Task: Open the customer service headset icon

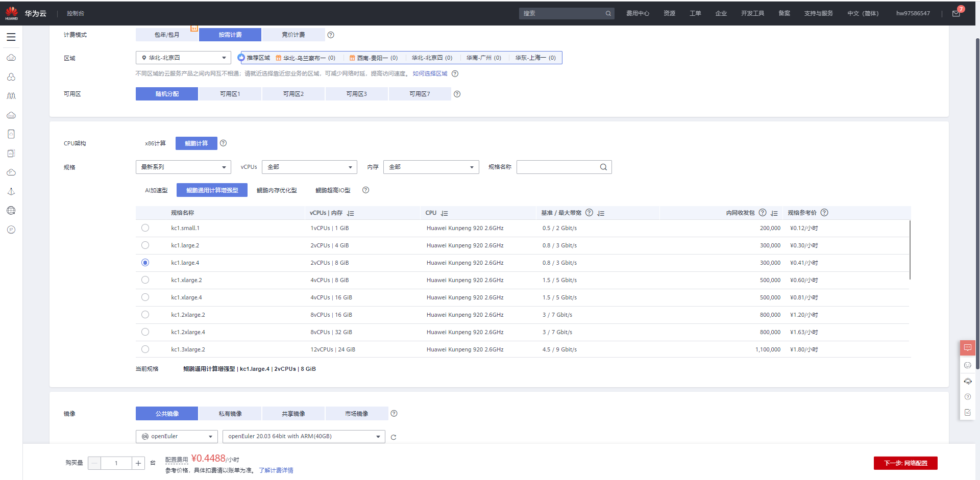Action: tap(968, 381)
